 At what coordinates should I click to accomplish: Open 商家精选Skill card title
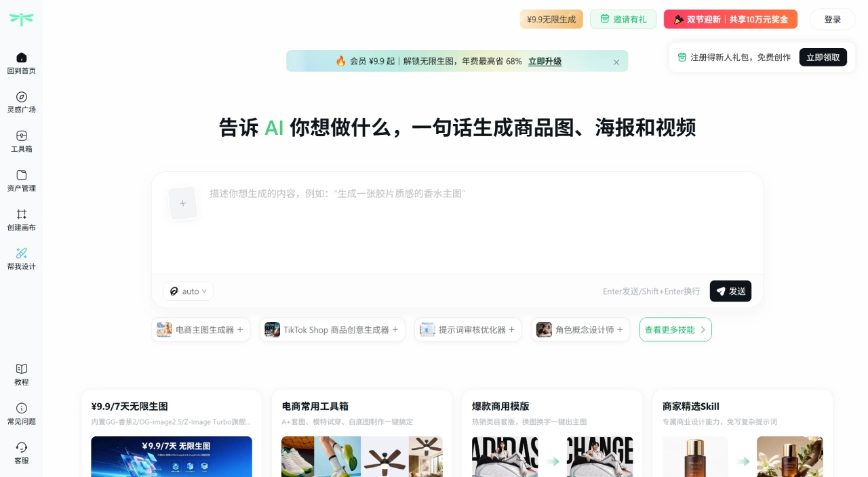click(691, 407)
